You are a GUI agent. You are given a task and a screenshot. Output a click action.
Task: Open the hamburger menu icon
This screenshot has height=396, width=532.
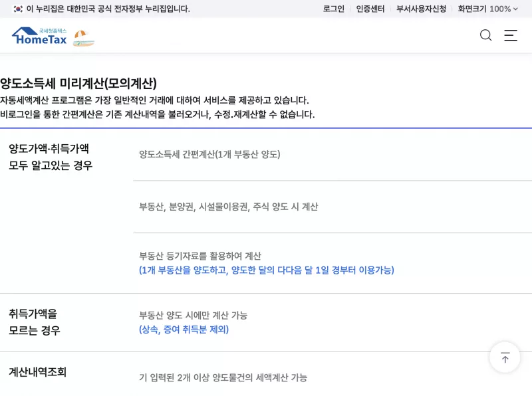tap(511, 35)
